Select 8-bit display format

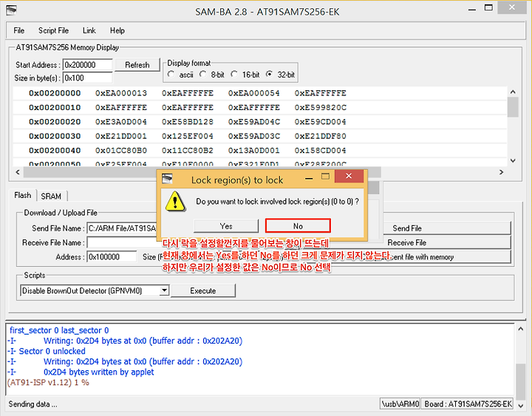coord(203,75)
